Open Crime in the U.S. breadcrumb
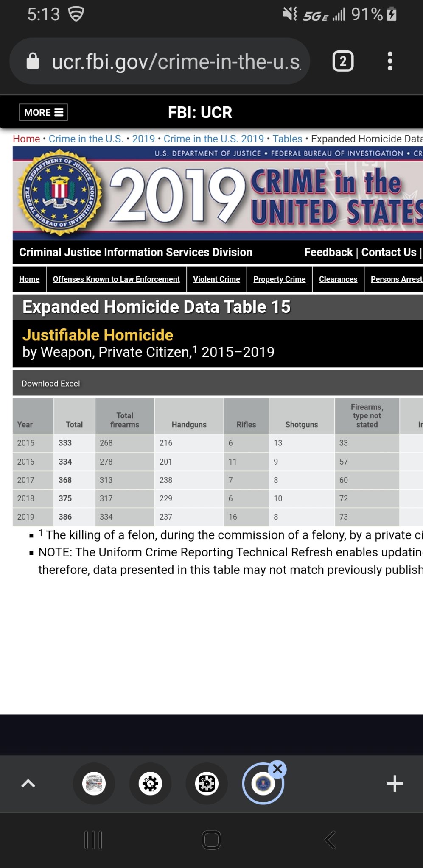Viewport: 423px width, 868px height. pyautogui.click(x=86, y=139)
